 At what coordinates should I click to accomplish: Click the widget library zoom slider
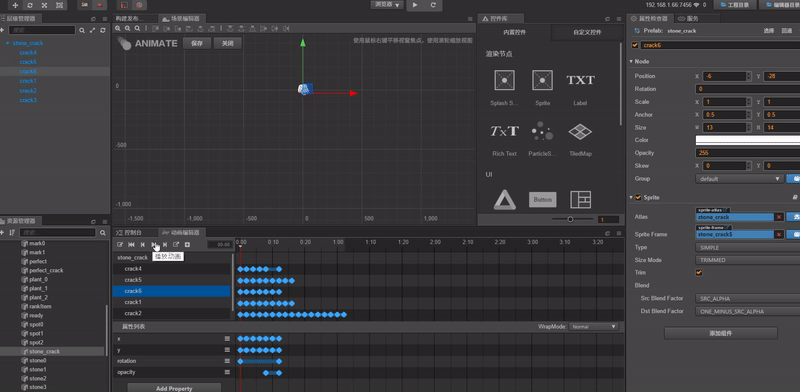[x=572, y=219]
